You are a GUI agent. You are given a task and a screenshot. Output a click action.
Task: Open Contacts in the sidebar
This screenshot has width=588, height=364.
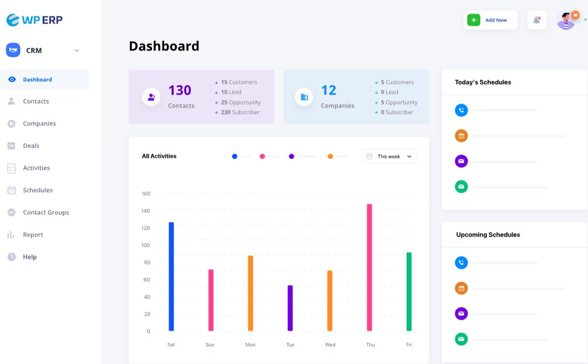tap(36, 101)
